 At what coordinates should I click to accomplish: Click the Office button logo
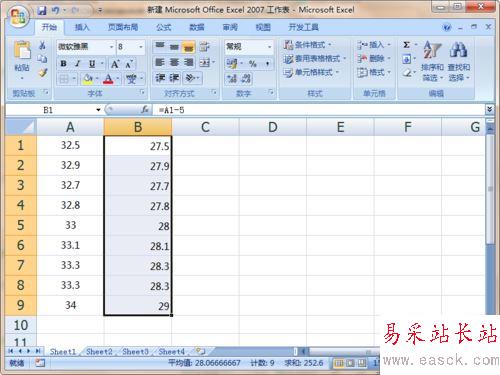point(18,16)
